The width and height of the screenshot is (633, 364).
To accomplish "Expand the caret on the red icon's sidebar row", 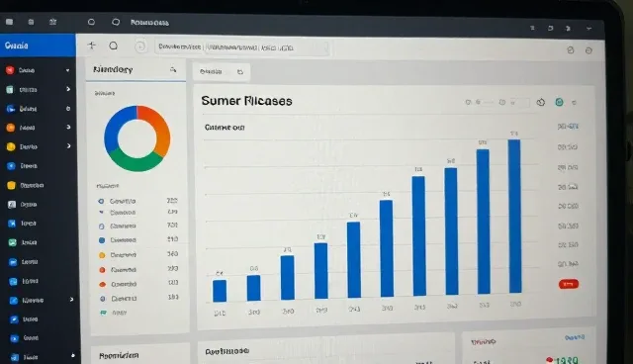I will tap(67, 70).
